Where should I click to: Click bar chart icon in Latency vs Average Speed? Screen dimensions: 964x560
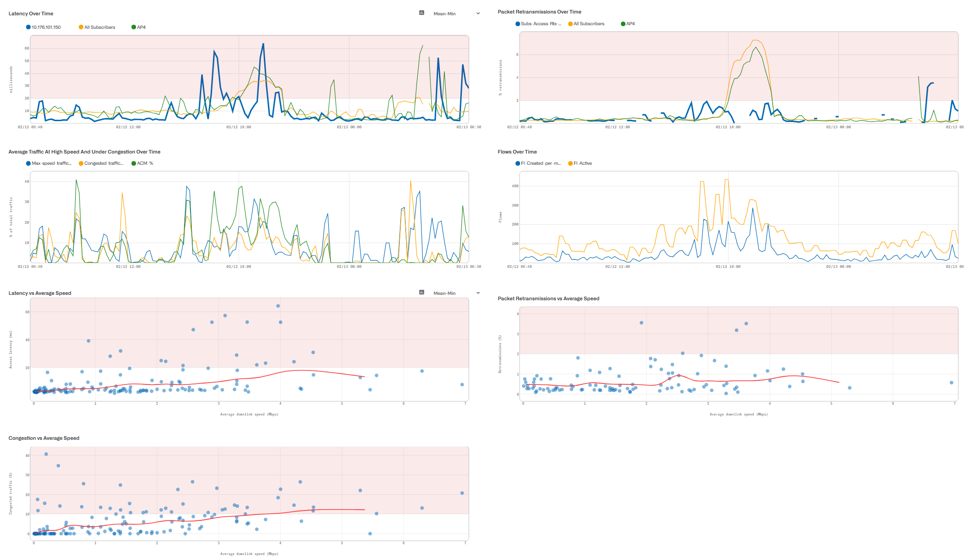click(x=421, y=293)
